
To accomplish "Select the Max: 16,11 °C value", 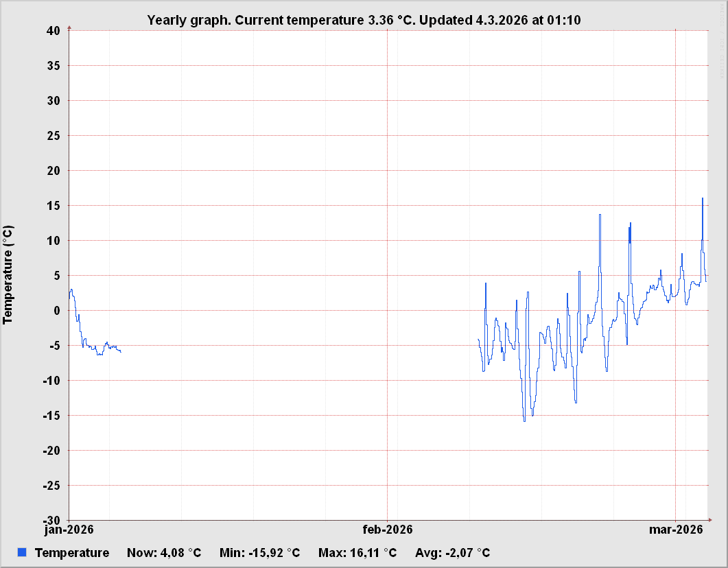I will 357,553.
